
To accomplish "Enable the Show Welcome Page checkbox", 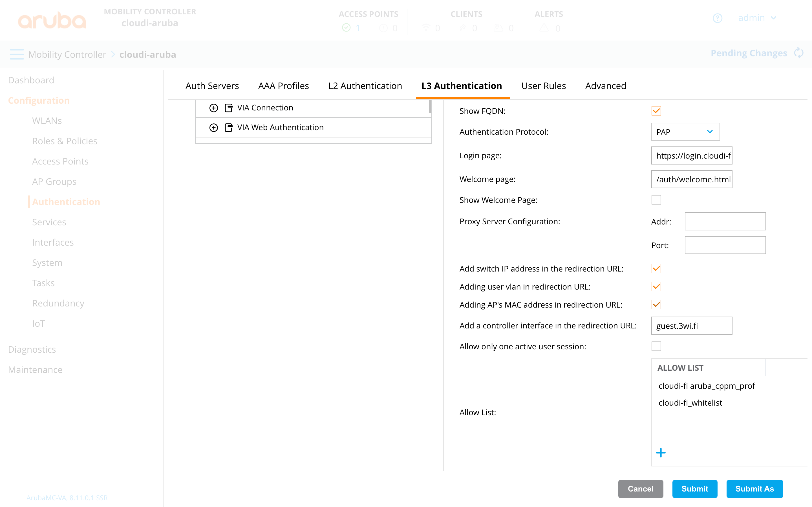I will click(x=656, y=199).
